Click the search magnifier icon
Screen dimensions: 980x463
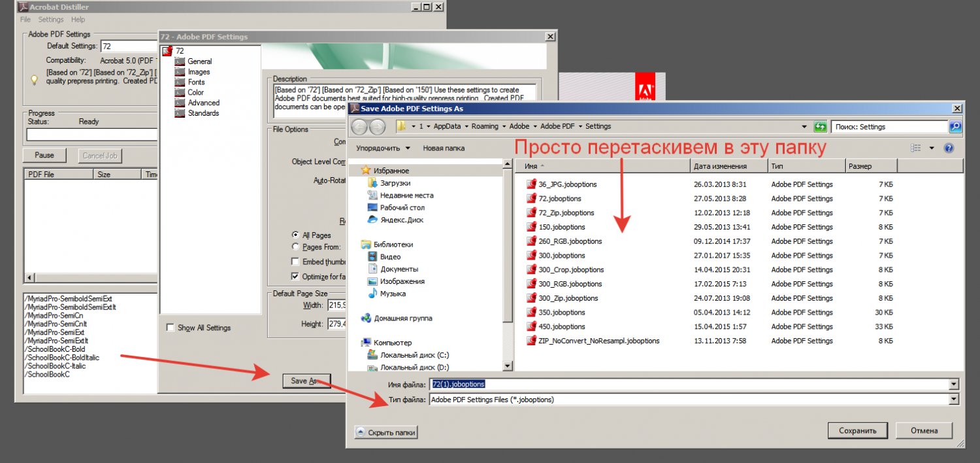(x=955, y=127)
